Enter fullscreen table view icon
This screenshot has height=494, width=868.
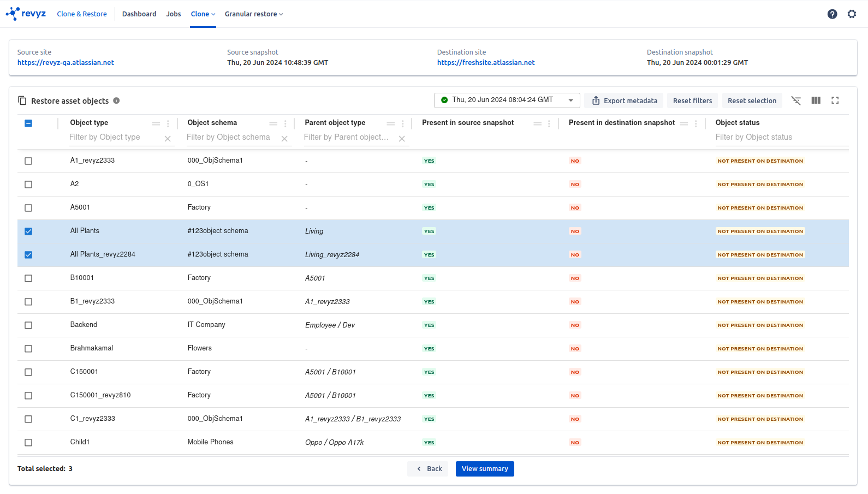point(835,100)
